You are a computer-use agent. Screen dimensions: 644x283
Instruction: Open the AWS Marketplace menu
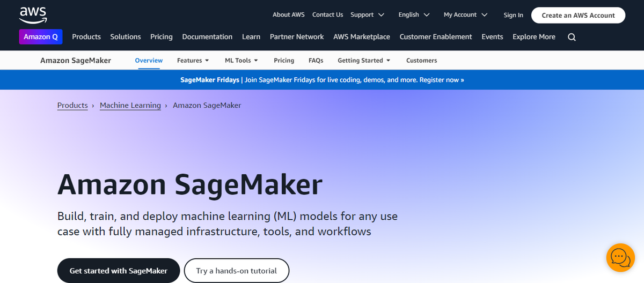362,37
